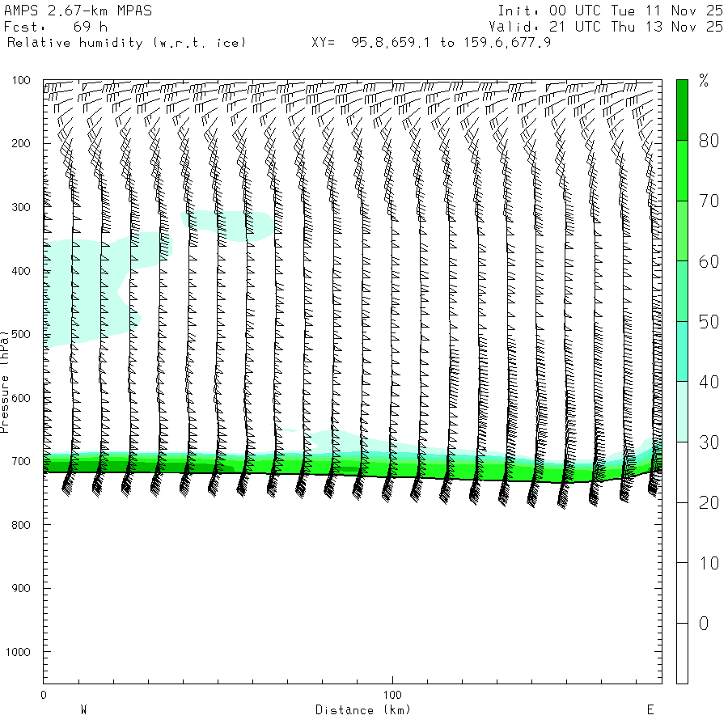728x728 pixels.
Task: Click the percent symbol above the colorbar
Action: pyautogui.click(x=704, y=80)
